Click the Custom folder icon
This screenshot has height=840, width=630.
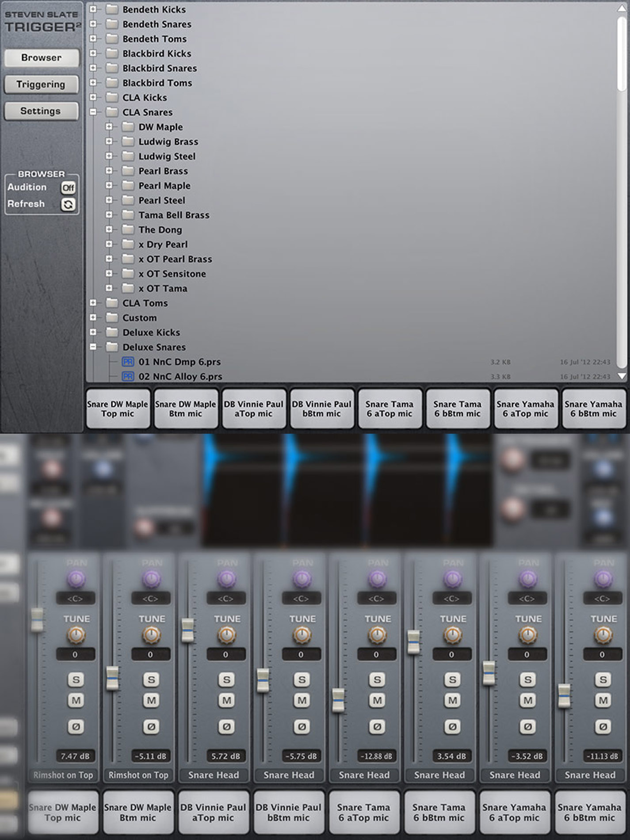pos(112,317)
